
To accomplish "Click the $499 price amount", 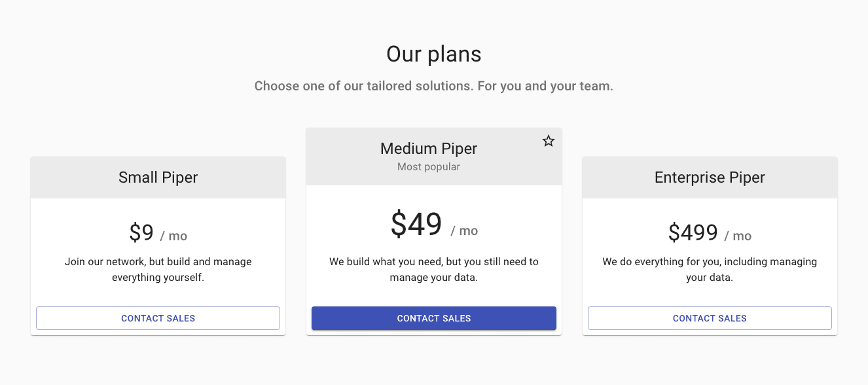I will pos(693,233).
